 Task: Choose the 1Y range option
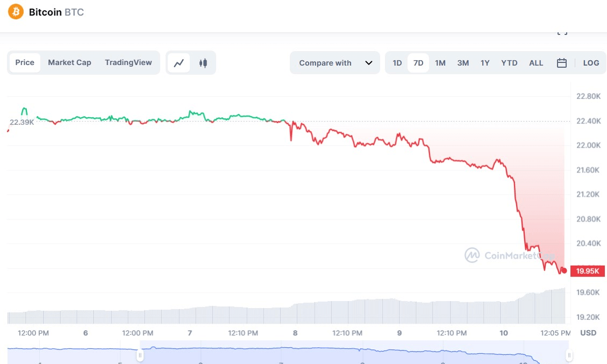point(485,63)
